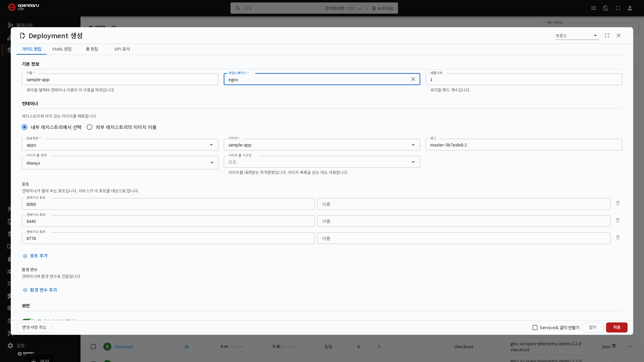Viewport: 644px width, 362px height.
Task: Select internal registry radio option
Action: (x=24, y=127)
